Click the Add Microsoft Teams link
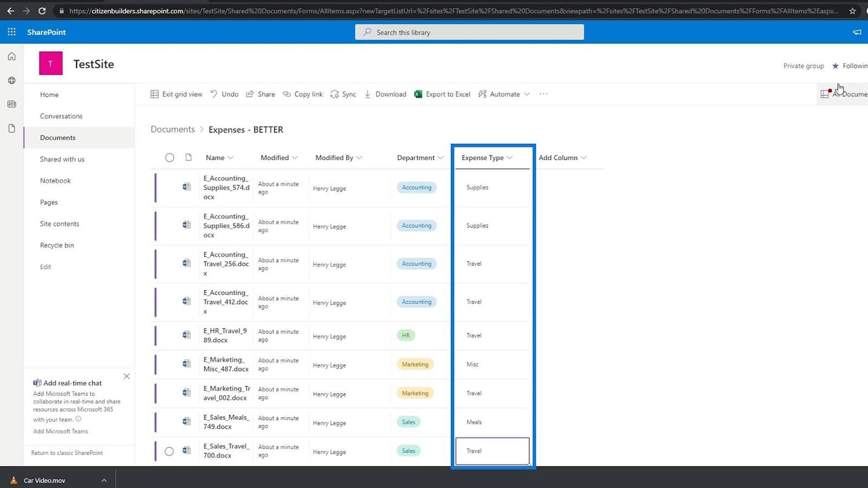The width and height of the screenshot is (868, 488). coord(60,432)
